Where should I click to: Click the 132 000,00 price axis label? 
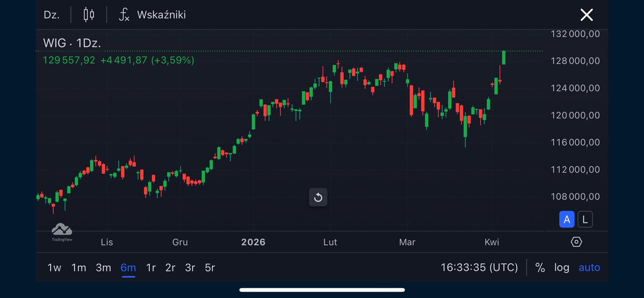click(575, 34)
